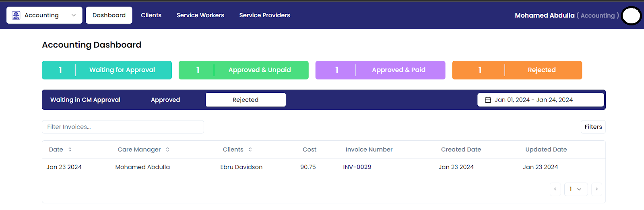Click the orange Rejected summary card
The image size is (644, 210).
pos(517,70)
